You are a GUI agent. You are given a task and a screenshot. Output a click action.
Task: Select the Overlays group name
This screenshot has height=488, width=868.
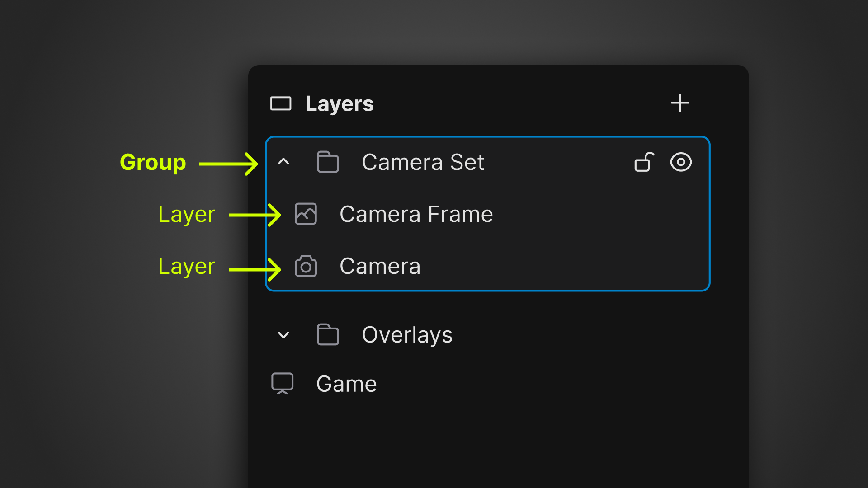click(x=407, y=335)
